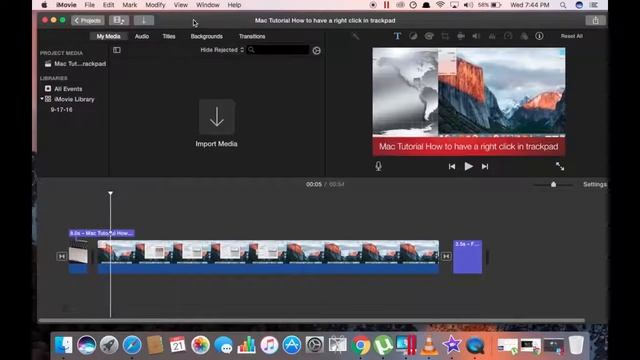Click the share export icon
Image resolution: width=640 pixels, height=360 pixels.
point(595,20)
